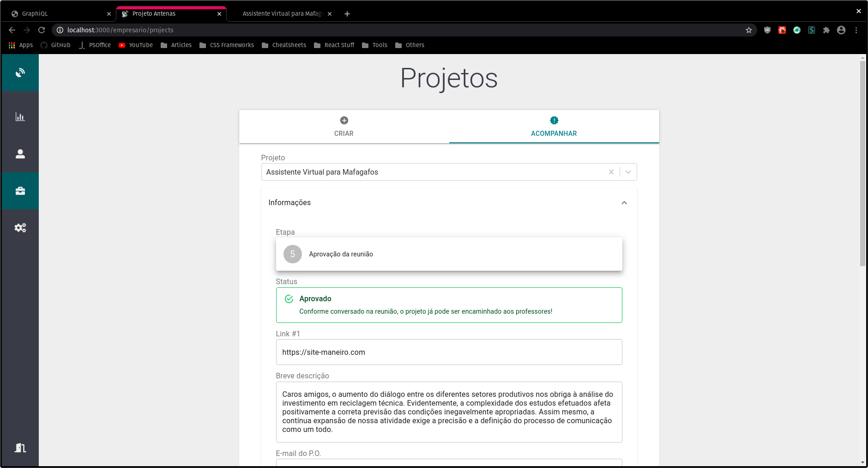Click the E-mail do P.O. field
The height and width of the screenshot is (468, 868).
click(449, 462)
